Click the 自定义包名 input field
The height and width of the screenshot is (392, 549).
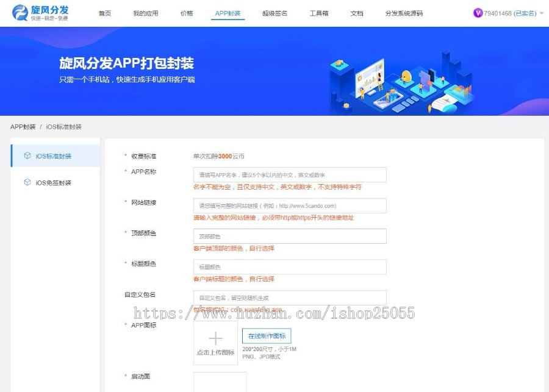point(290,298)
